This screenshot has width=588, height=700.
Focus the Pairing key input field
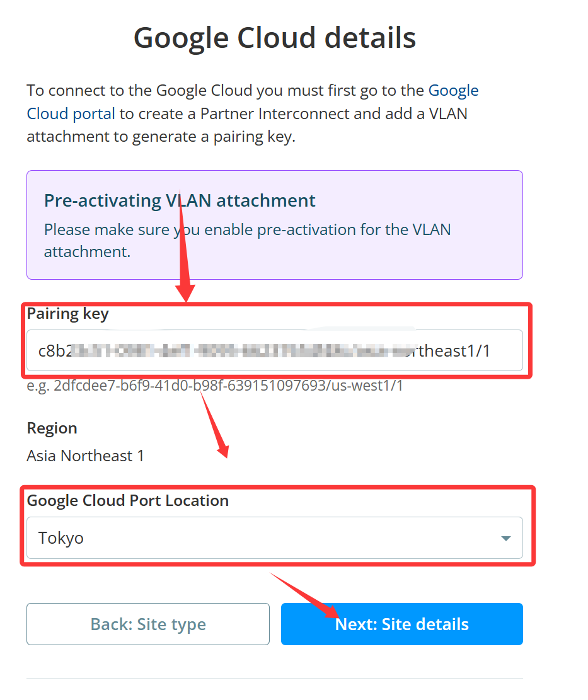pyautogui.click(x=275, y=350)
